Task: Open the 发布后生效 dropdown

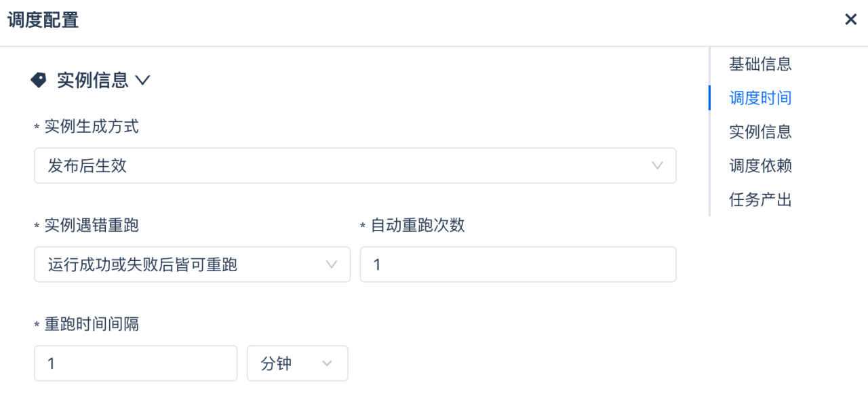Action: pyautogui.click(x=355, y=165)
